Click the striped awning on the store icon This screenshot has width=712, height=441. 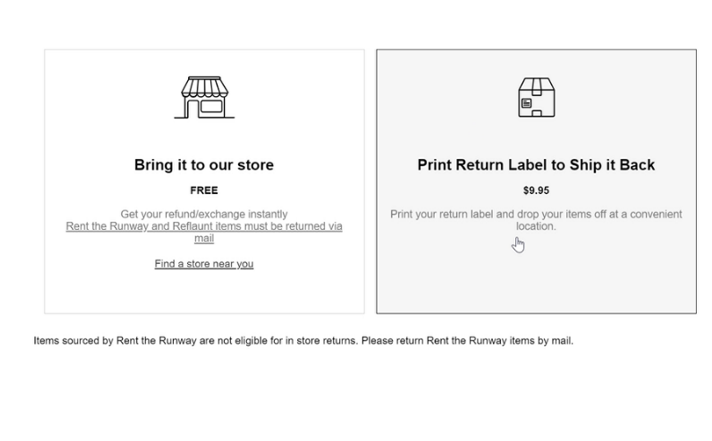click(204, 85)
